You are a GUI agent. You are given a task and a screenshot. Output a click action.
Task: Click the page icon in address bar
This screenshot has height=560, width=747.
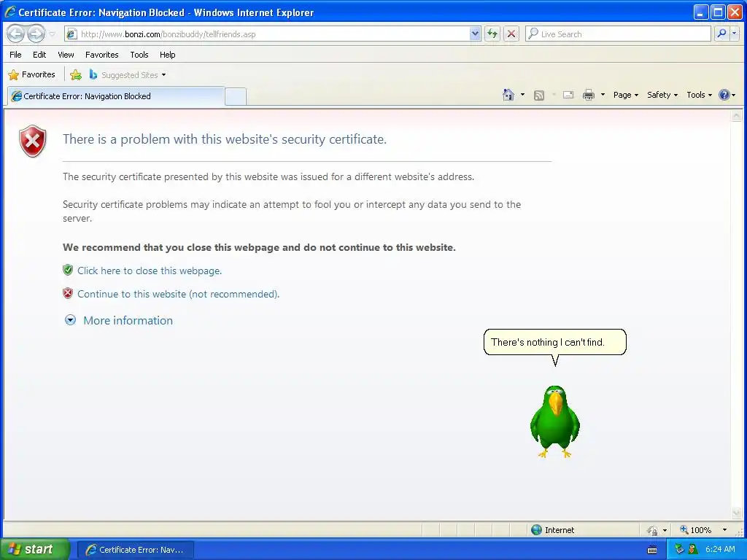(x=71, y=34)
